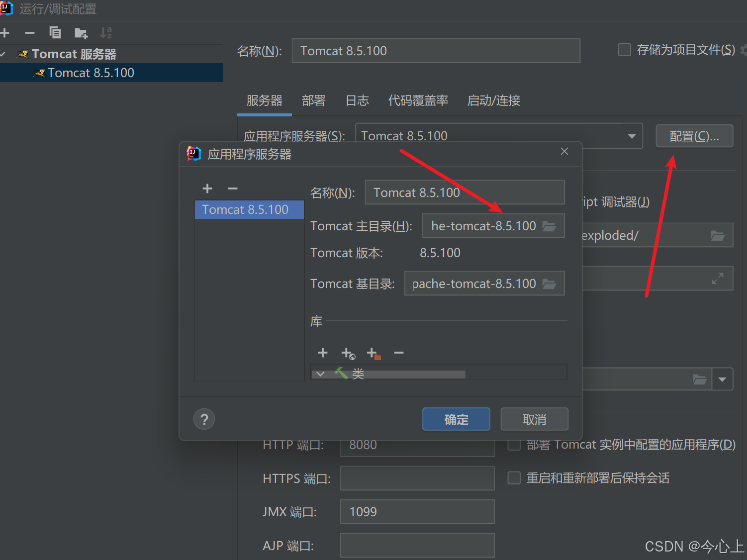The height and width of the screenshot is (560, 747).
Task: Toggle store as project file checkbox
Action: coord(624,50)
